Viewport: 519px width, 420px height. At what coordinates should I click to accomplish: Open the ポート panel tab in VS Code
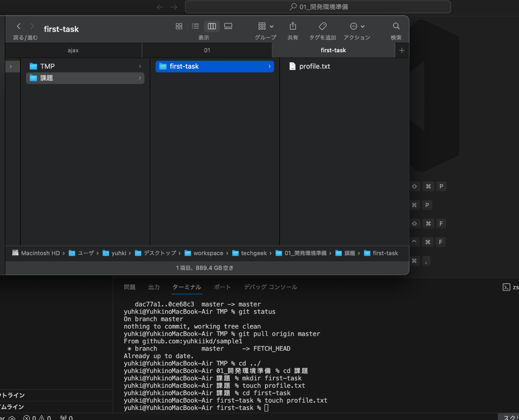pos(222,287)
